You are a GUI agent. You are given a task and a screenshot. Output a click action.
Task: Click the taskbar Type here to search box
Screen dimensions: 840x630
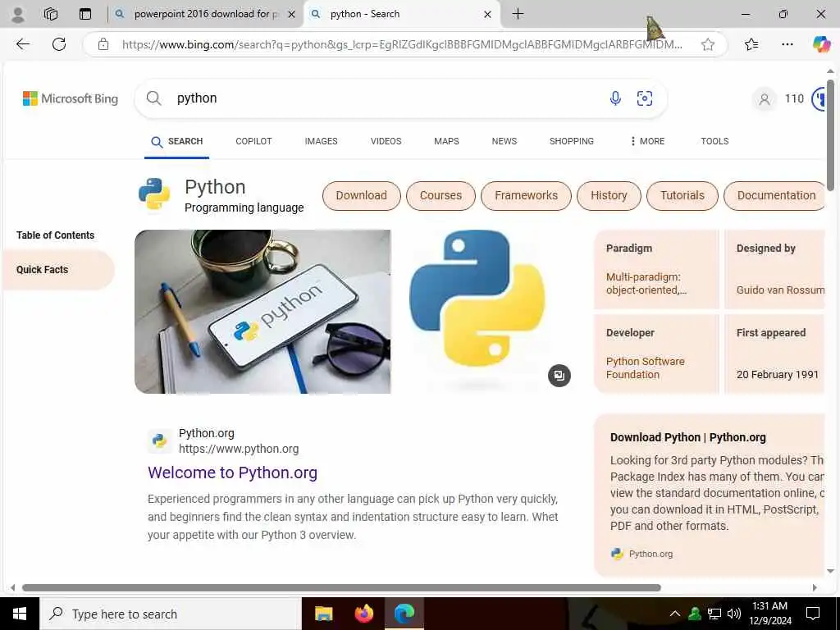click(171, 614)
